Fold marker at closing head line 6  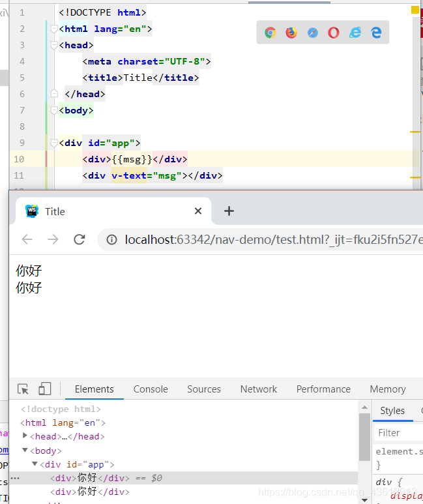pyautogui.click(x=53, y=94)
